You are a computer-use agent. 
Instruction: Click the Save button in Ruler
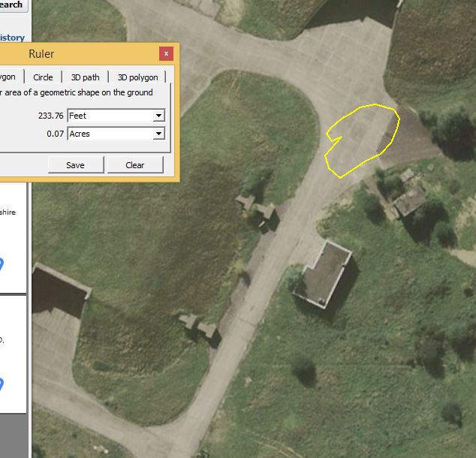[x=75, y=165]
